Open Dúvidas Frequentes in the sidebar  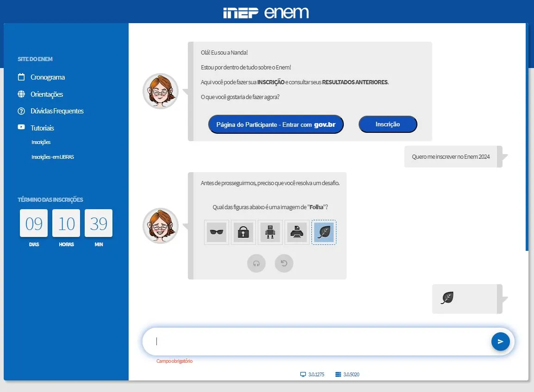[x=57, y=111]
